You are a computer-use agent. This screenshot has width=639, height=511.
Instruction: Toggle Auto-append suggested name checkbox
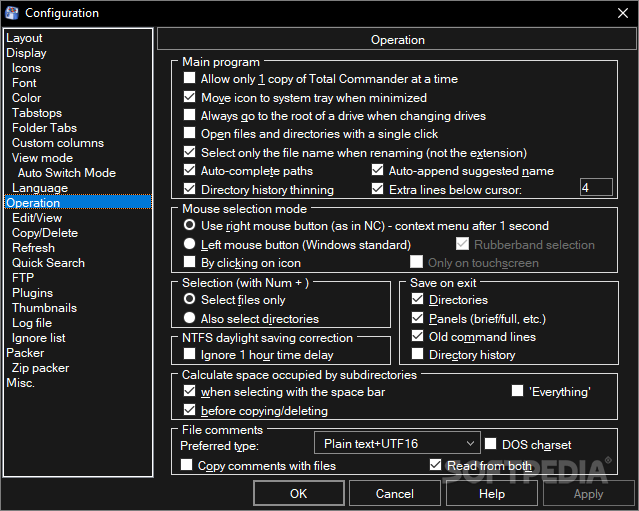(x=377, y=170)
